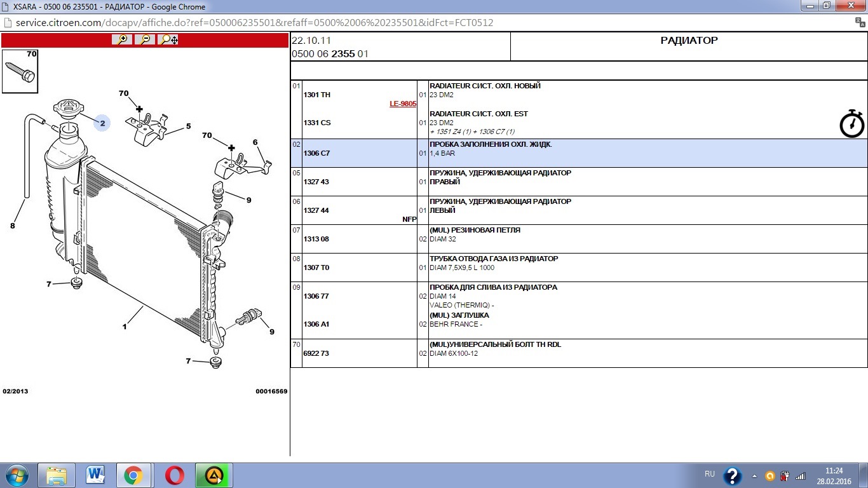Switch to Google Chrome taskbar button
Viewport: 868px width, 488px height.
pyautogui.click(x=133, y=475)
